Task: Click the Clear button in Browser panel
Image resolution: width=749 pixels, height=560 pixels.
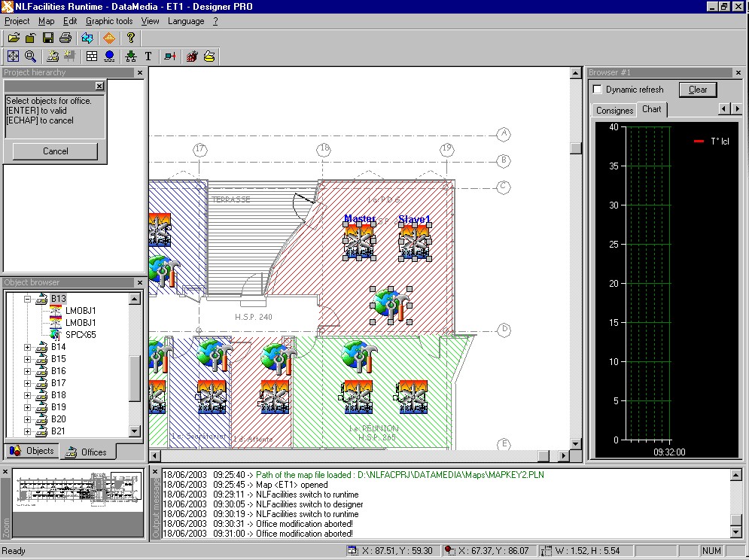Action: click(698, 90)
